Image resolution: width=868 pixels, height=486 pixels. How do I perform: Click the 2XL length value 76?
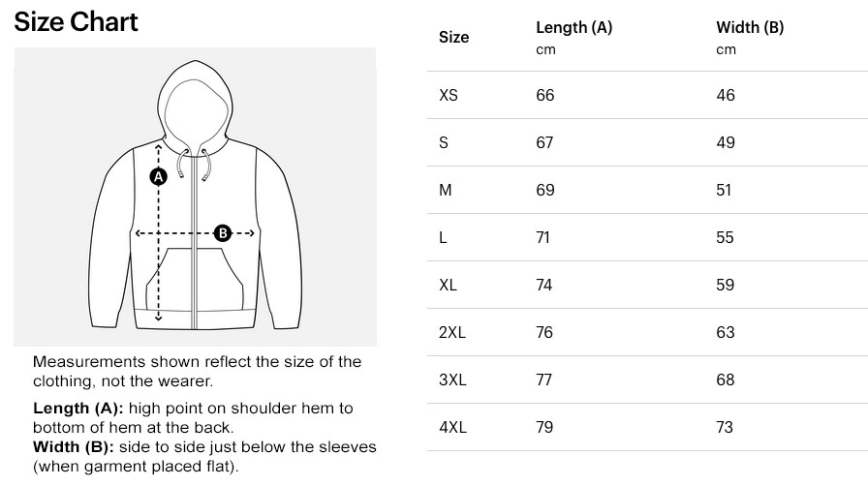pyautogui.click(x=544, y=332)
